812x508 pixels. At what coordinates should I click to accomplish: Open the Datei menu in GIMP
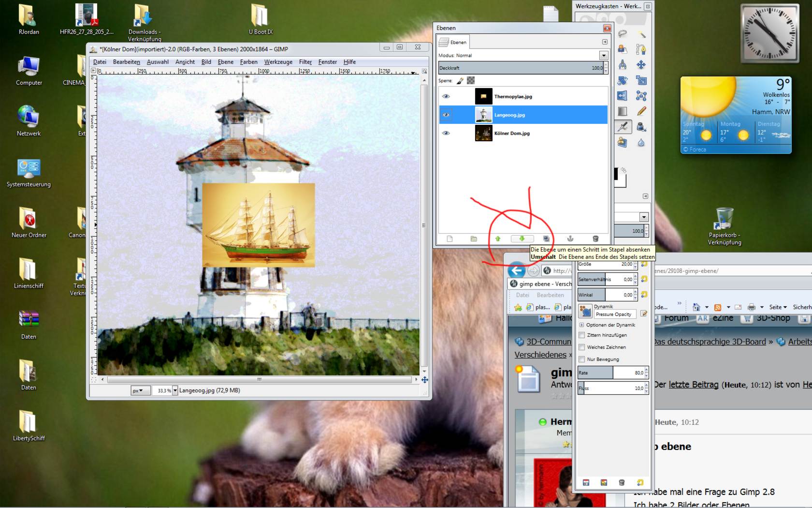click(x=100, y=62)
